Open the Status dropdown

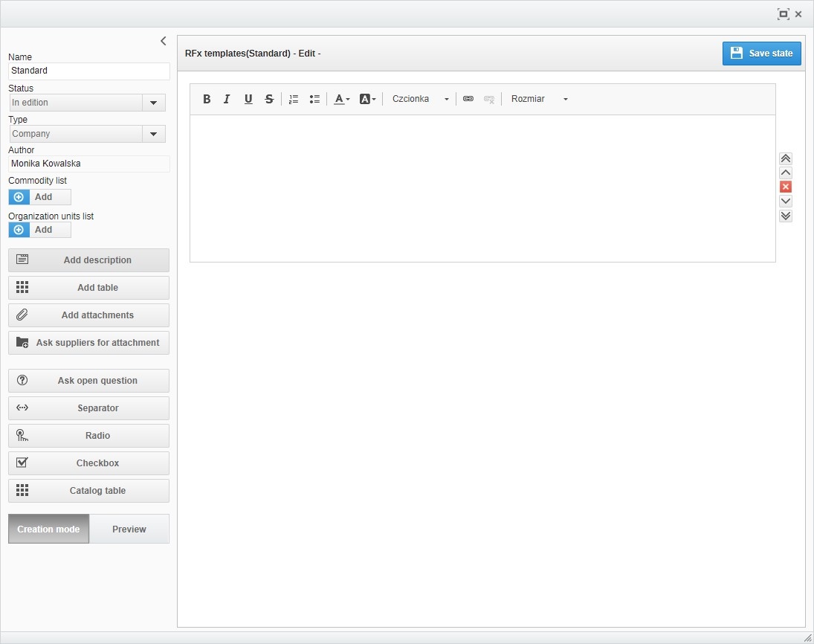point(153,103)
